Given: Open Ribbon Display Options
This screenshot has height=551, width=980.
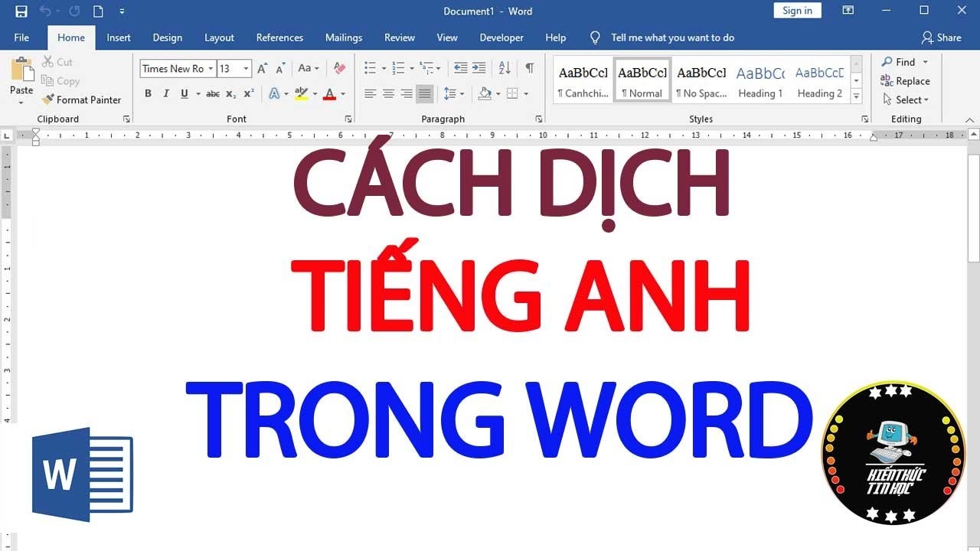Looking at the screenshot, I should [848, 11].
